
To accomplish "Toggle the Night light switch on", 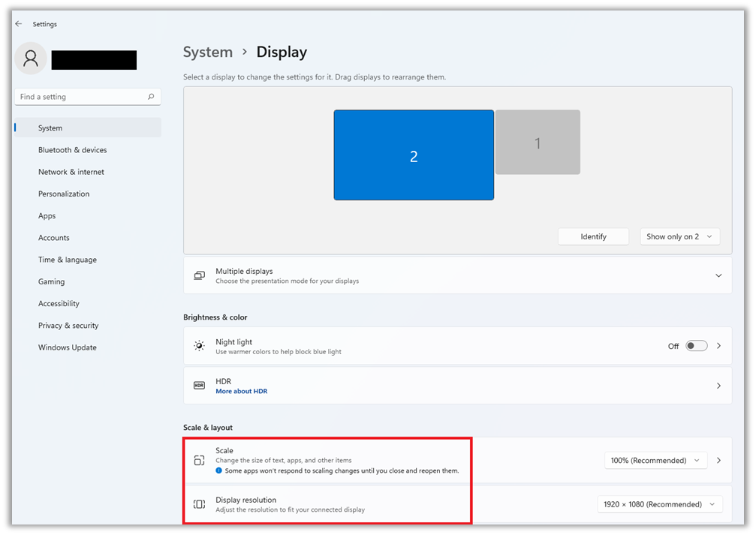I will pos(696,346).
